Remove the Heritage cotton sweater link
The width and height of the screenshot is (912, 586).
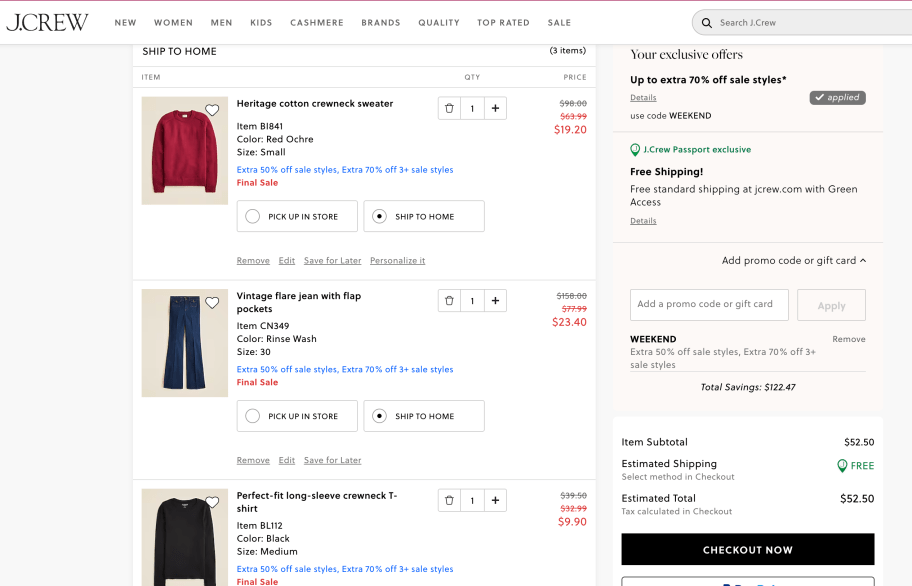[253, 260]
